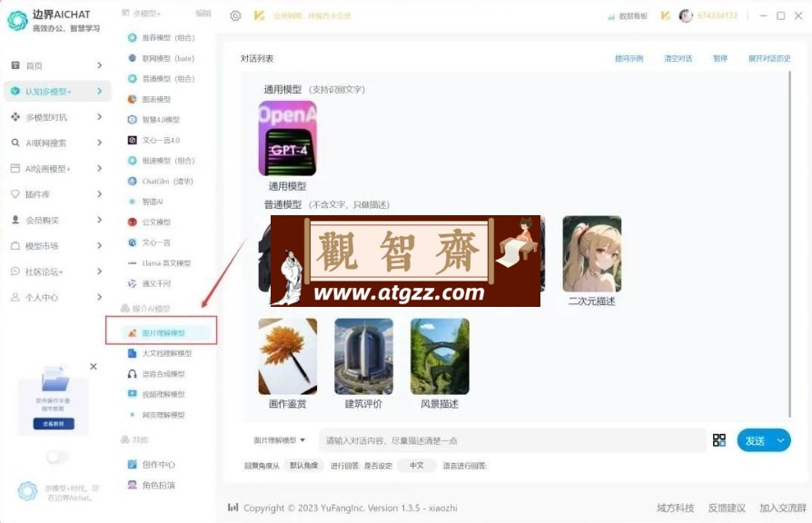Click 加入交流群 in the footer

[x=783, y=508]
